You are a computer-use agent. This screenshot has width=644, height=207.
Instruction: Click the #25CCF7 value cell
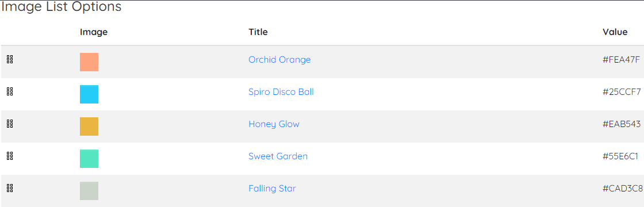pos(622,91)
